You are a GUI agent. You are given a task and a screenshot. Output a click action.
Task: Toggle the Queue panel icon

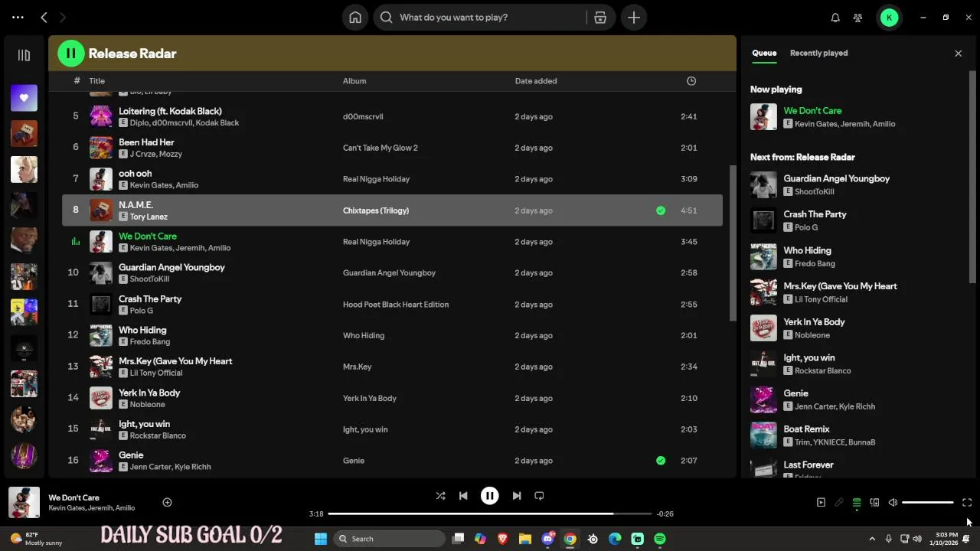[x=857, y=503]
